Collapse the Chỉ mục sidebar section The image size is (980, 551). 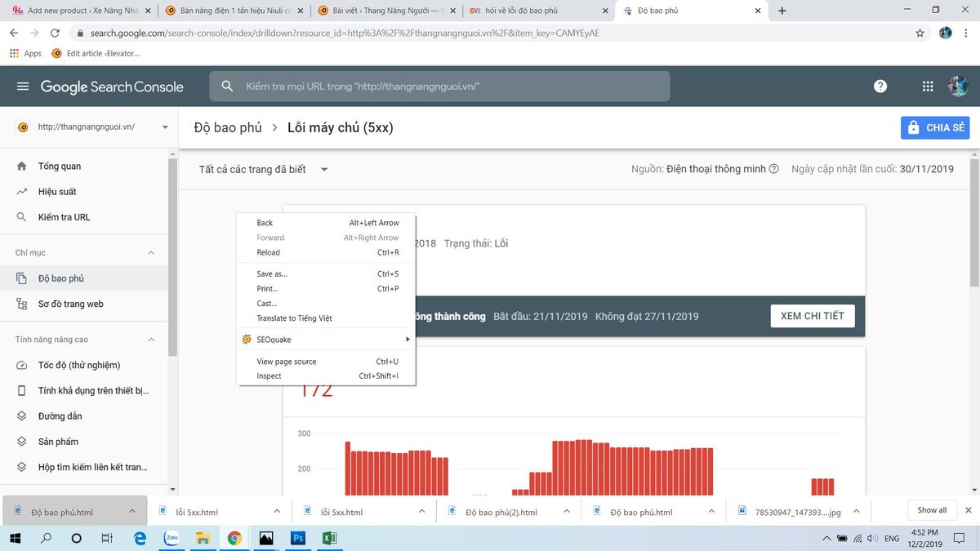[x=151, y=253]
